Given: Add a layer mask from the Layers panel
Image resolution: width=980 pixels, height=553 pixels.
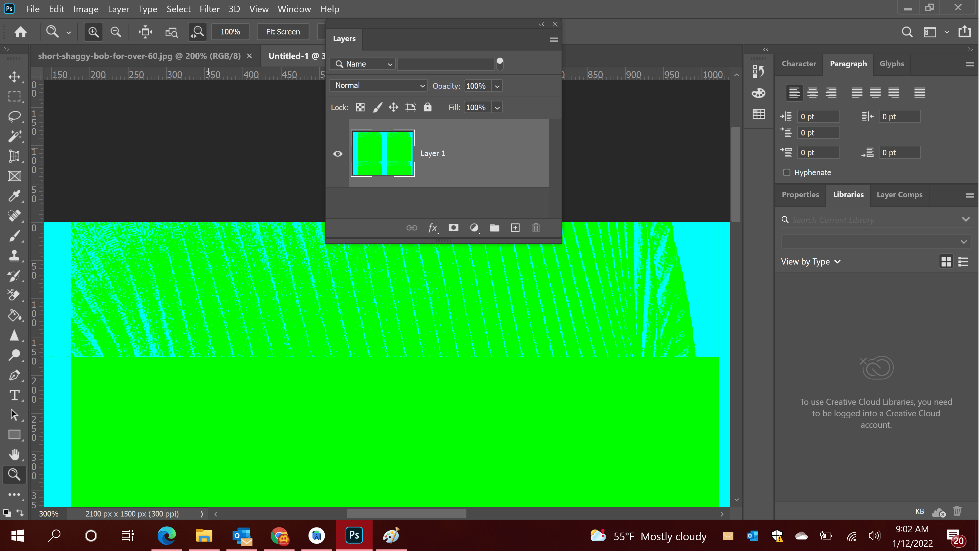Looking at the screenshot, I should pyautogui.click(x=453, y=228).
